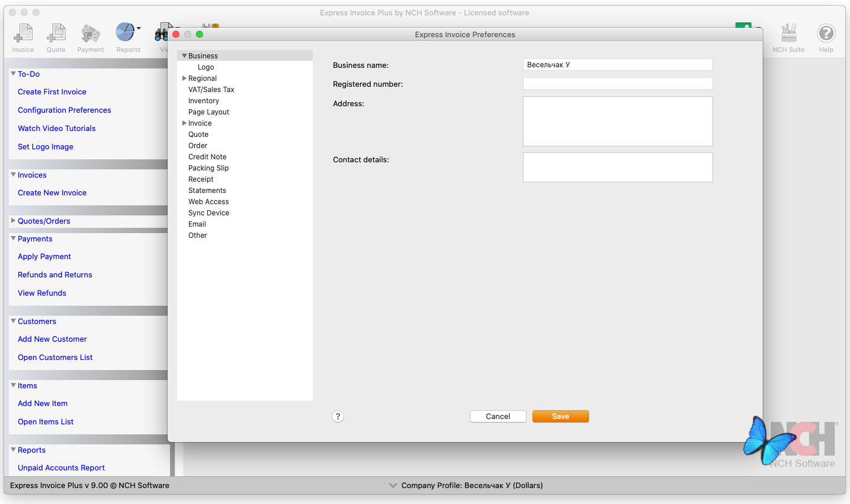Open Watch Video Tutorials link
This screenshot has height=504, width=850.
pos(57,129)
